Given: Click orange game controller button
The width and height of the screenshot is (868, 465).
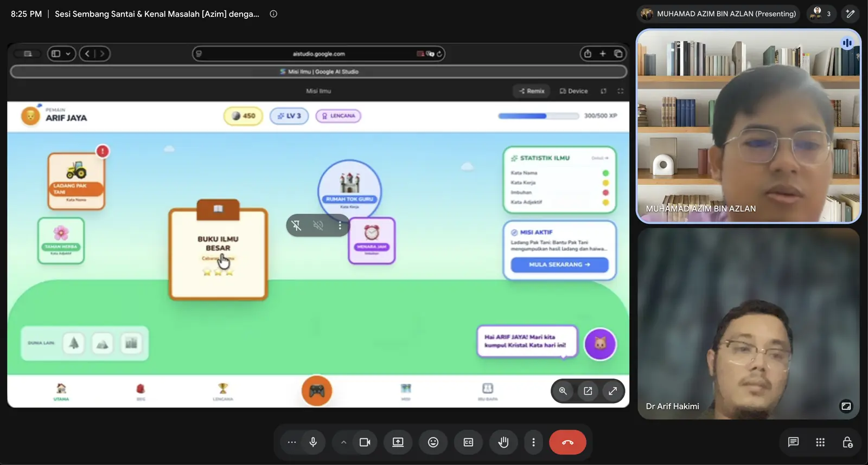Looking at the screenshot, I should (317, 391).
